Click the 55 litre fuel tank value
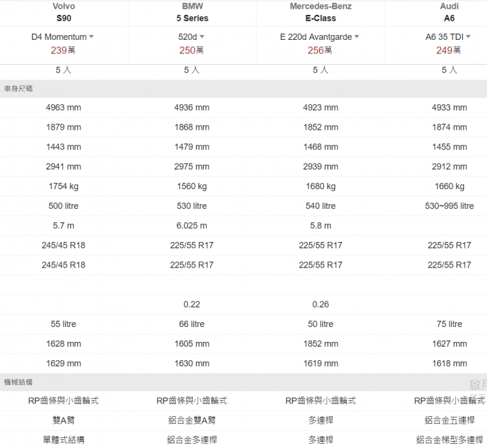 (x=64, y=324)
